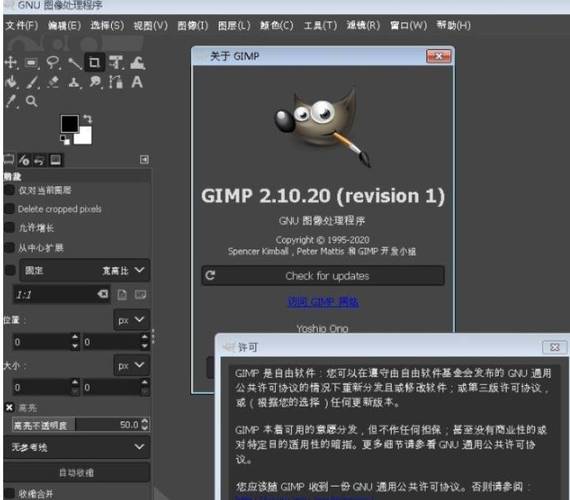Open the 视图(V) menu

[150, 25]
